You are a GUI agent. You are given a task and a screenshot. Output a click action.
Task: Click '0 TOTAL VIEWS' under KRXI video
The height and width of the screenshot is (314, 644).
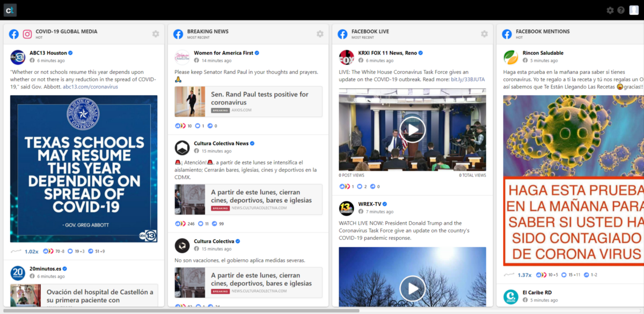pos(472,176)
